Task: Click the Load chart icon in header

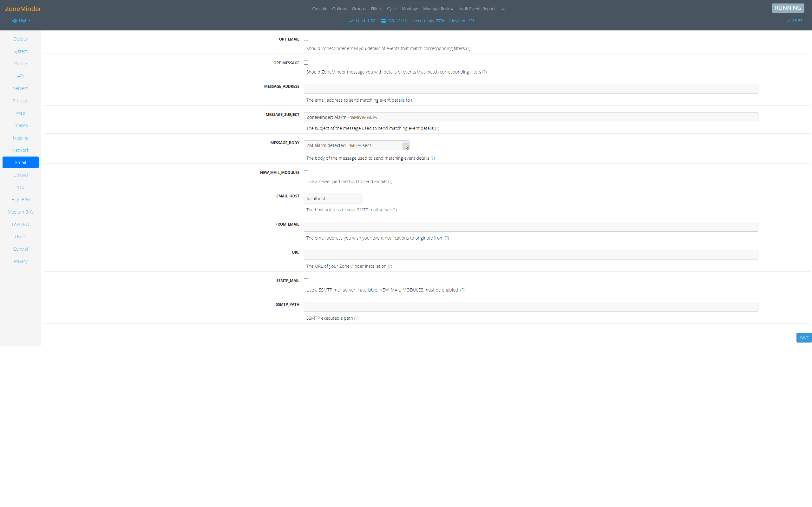Action: tap(351, 21)
